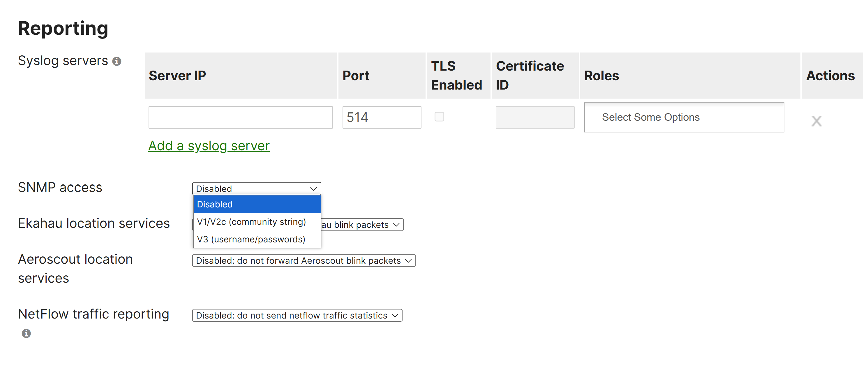
Task: Select the Disabled option in SNMP list
Action: pyautogui.click(x=257, y=204)
